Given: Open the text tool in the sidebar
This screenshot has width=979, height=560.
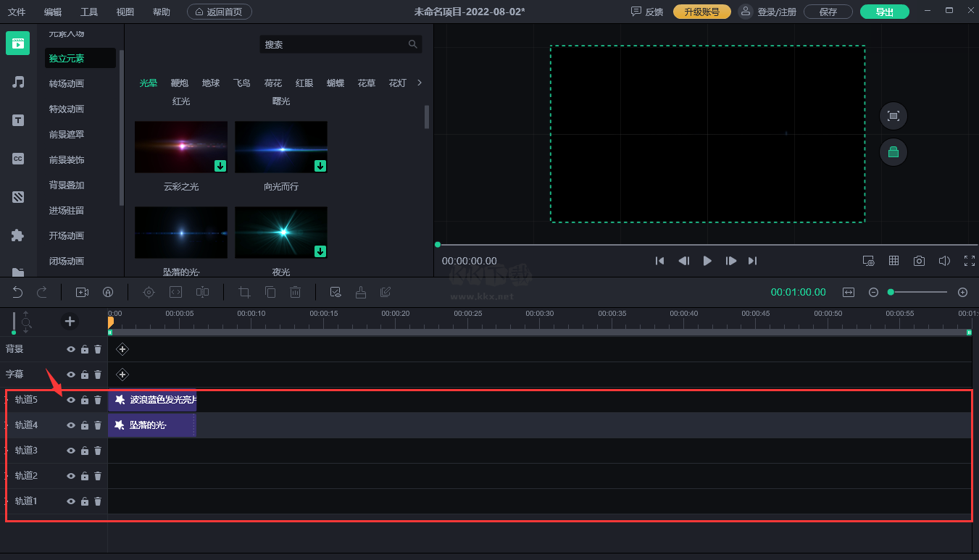Looking at the screenshot, I should (18, 120).
